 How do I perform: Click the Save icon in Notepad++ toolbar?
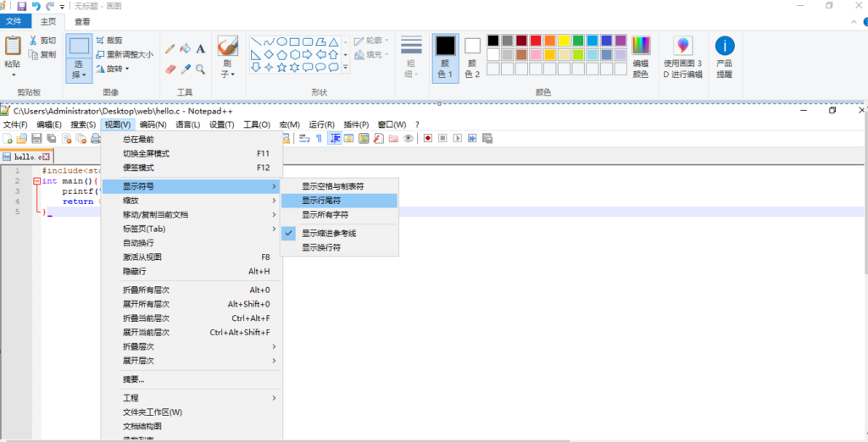36,138
